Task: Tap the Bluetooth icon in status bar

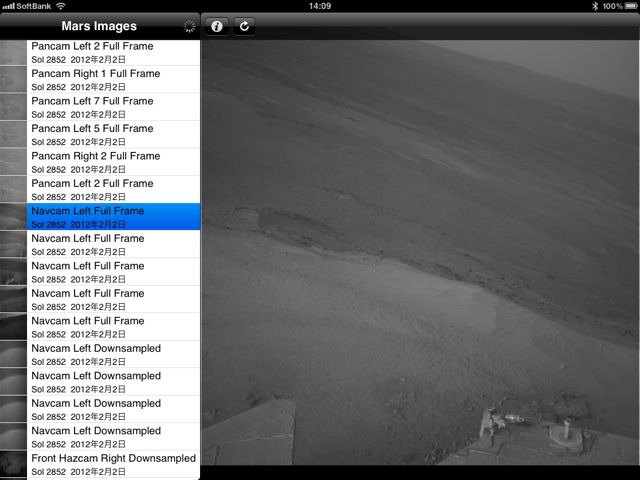Action: point(595,6)
